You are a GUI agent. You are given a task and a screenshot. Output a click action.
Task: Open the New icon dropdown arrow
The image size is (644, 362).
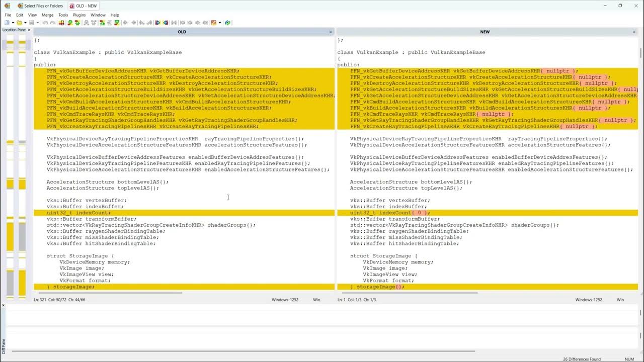[x=13, y=23]
